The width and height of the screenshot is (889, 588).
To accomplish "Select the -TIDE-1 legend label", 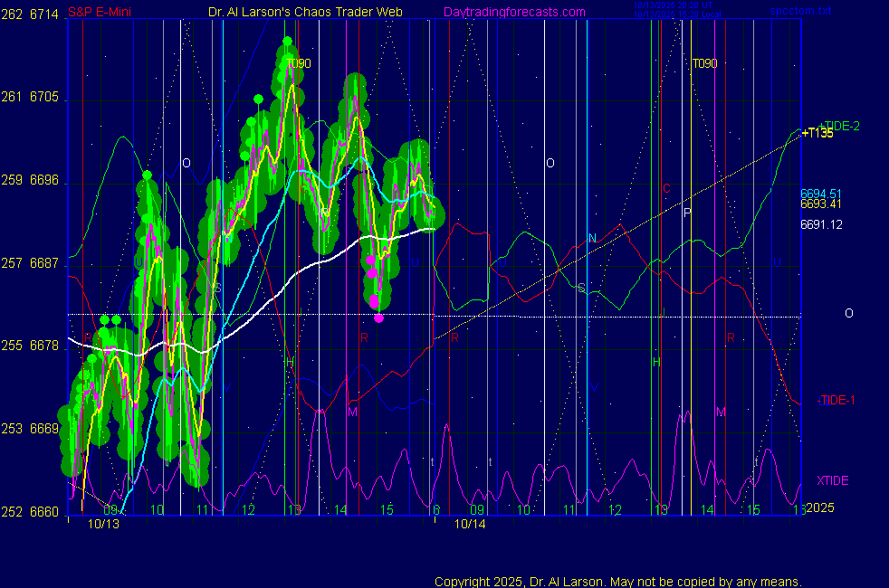I will pyautogui.click(x=836, y=400).
